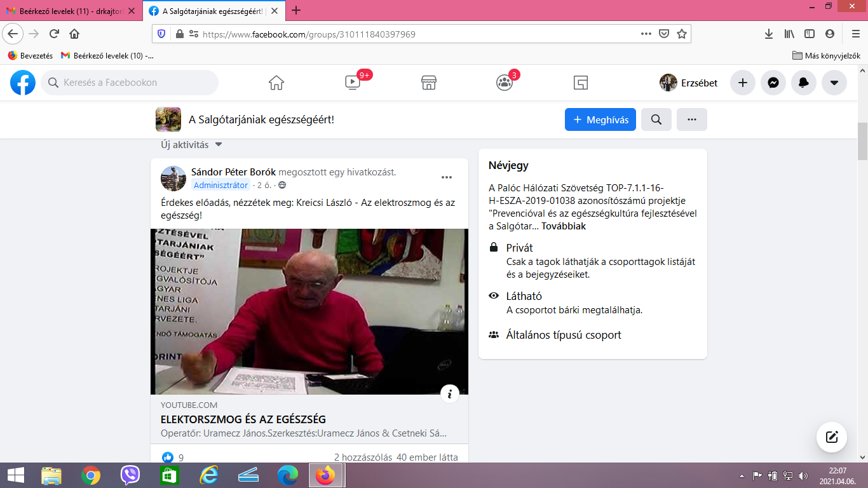The width and height of the screenshot is (868, 488).
Task: Show site security lock information
Action: pos(180,34)
